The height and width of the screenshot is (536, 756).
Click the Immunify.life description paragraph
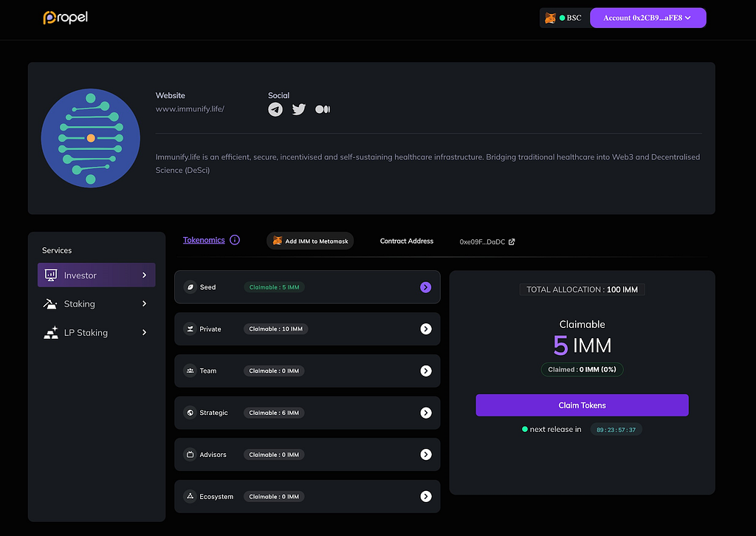(x=427, y=163)
